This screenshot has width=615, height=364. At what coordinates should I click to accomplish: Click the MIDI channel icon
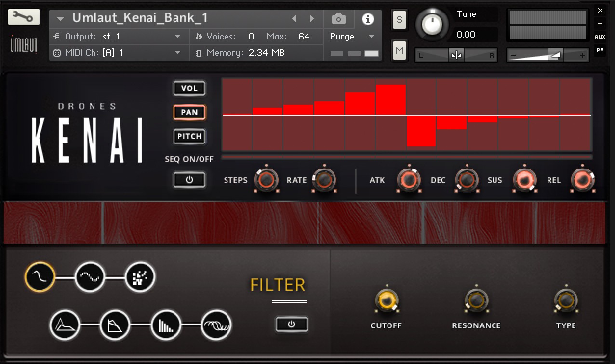[56, 53]
